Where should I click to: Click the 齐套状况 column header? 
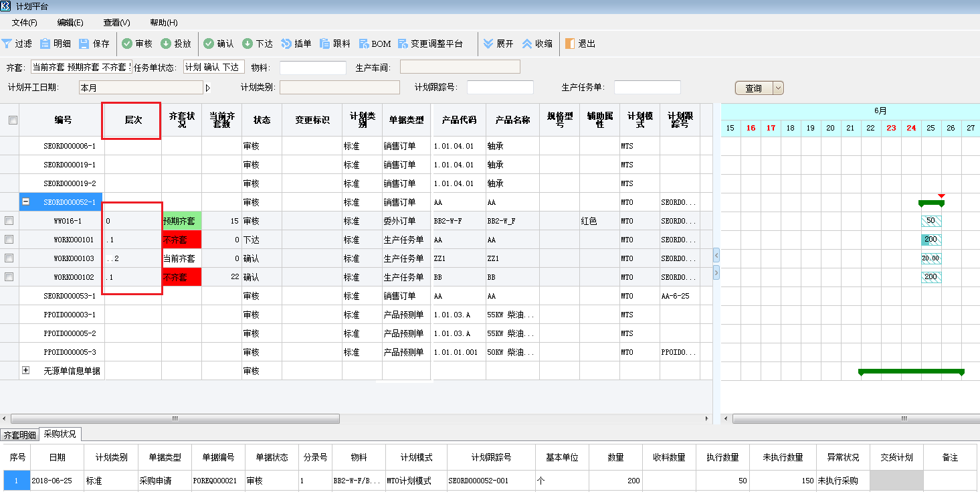click(181, 120)
